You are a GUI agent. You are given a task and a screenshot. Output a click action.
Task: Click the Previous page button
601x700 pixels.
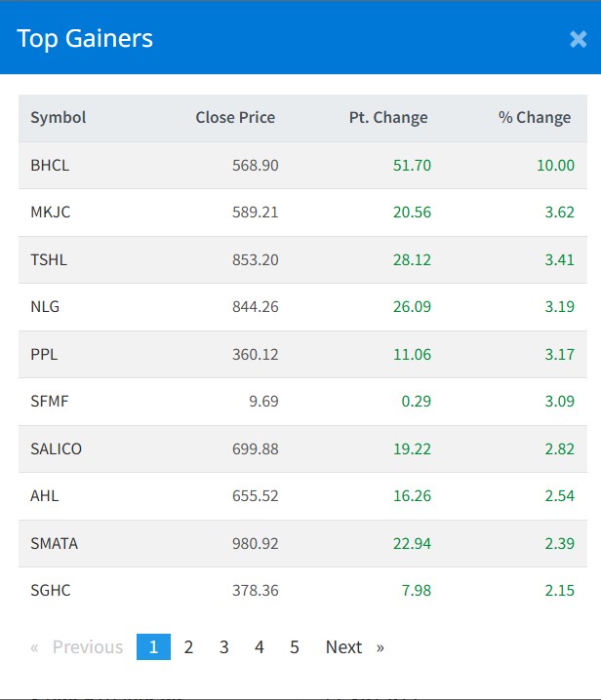[x=77, y=647]
